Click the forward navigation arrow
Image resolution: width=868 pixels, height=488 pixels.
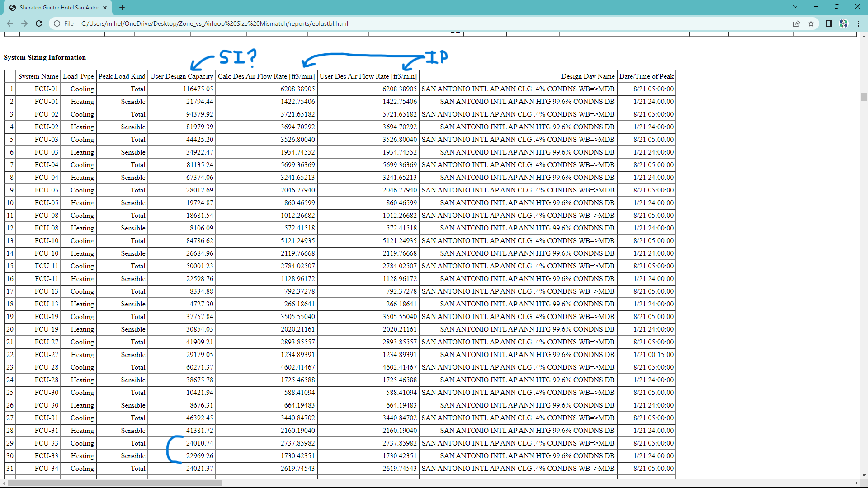point(24,23)
